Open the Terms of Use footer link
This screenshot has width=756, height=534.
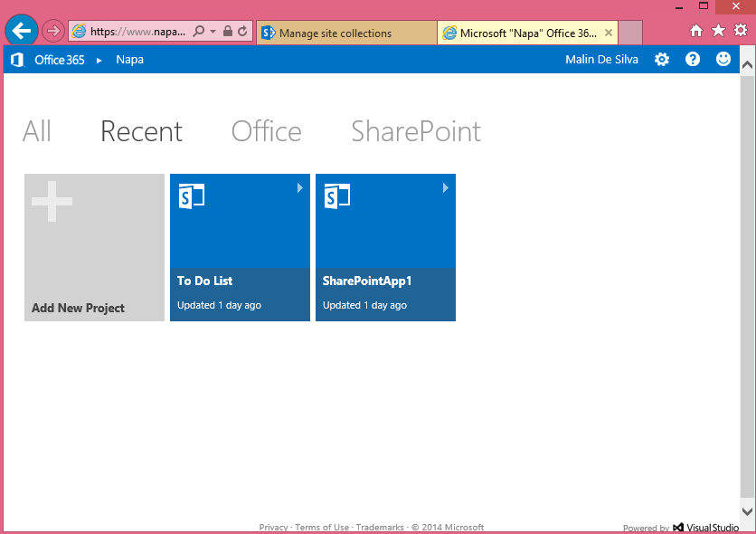click(322, 528)
